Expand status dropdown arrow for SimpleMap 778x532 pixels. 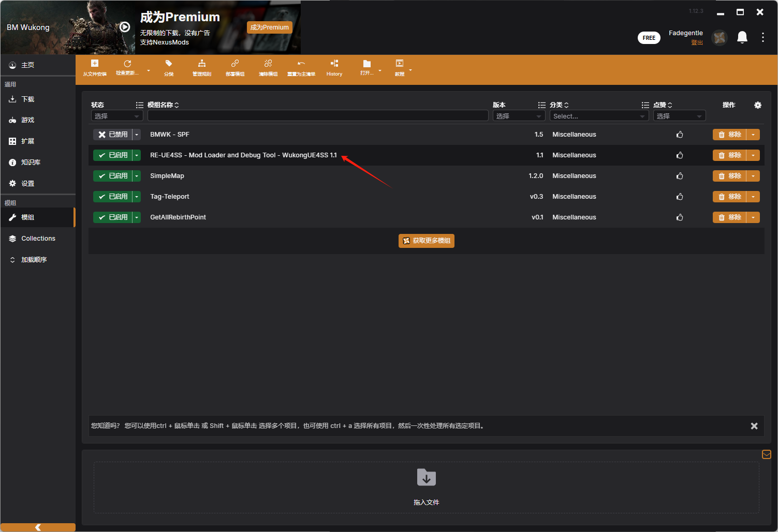click(137, 176)
